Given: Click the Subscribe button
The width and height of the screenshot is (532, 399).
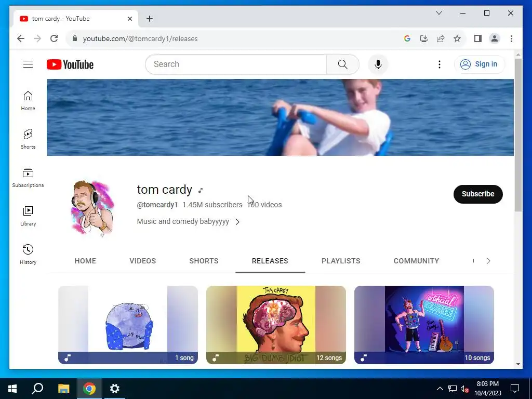Looking at the screenshot, I should click(478, 194).
